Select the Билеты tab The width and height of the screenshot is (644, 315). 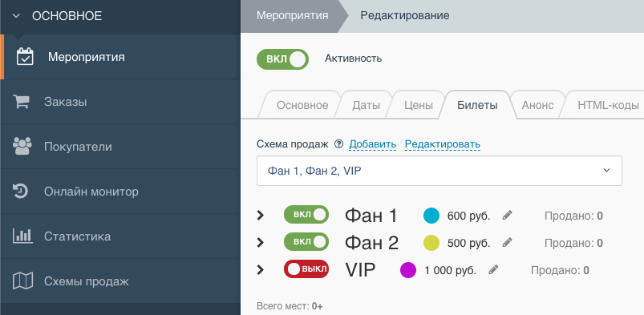tap(477, 105)
